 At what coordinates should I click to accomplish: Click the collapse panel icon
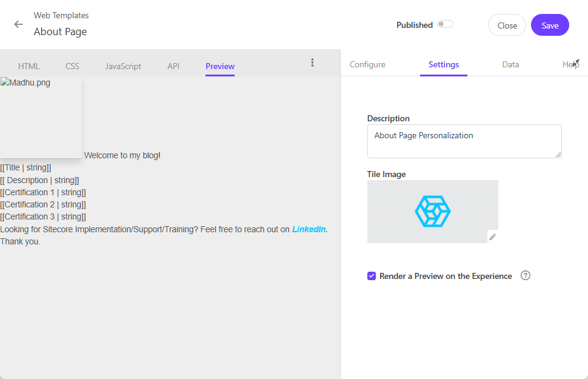click(576, 62)
